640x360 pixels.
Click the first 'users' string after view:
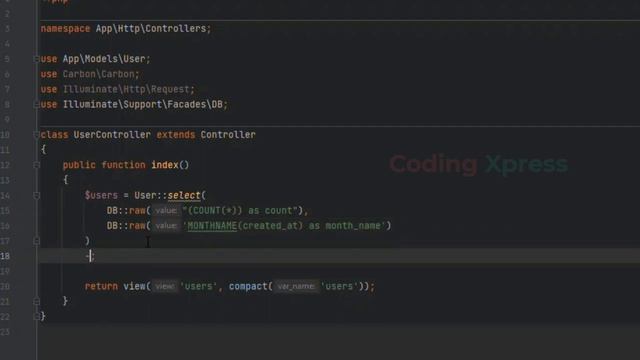pos(199,287)
